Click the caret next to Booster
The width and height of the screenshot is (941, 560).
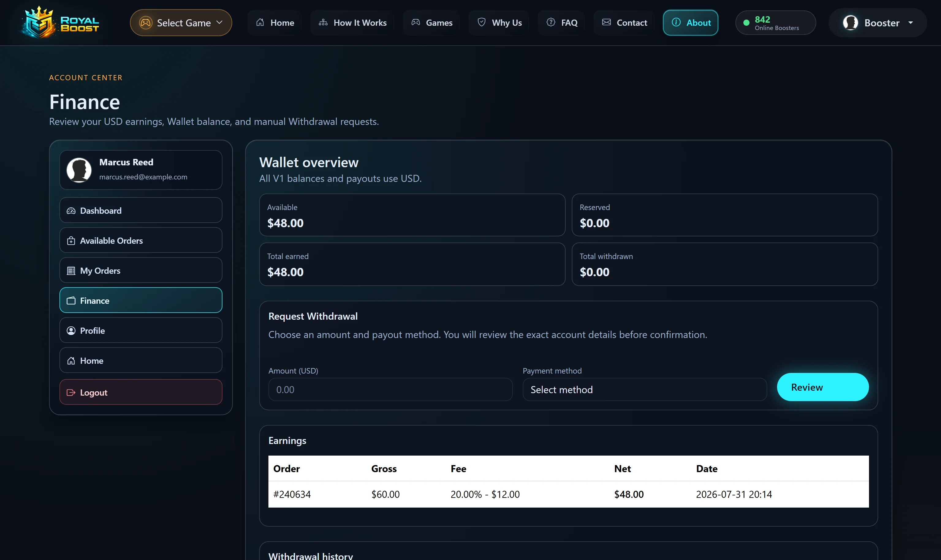coord(911,23)
